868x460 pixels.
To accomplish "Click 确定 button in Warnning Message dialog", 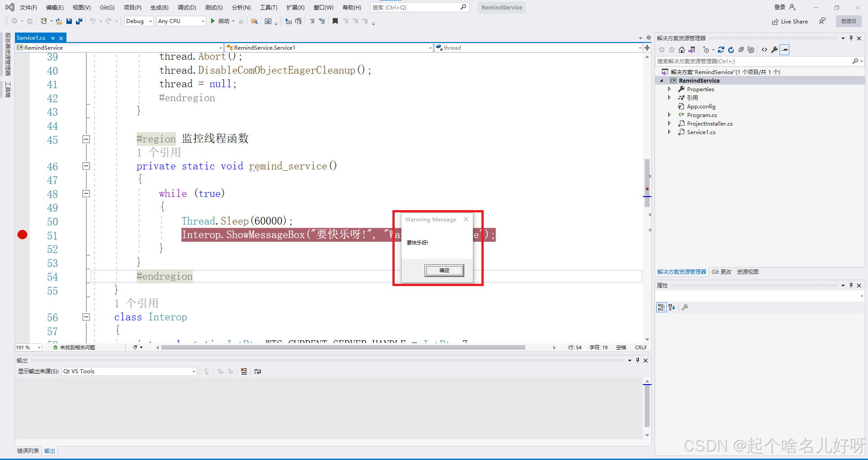I will (x=444, y=270).
